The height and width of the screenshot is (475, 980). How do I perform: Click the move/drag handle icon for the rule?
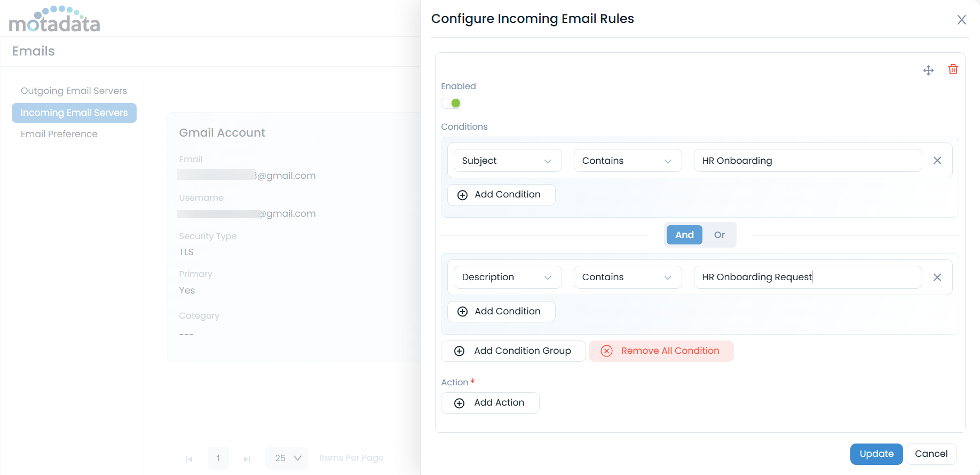928,70
